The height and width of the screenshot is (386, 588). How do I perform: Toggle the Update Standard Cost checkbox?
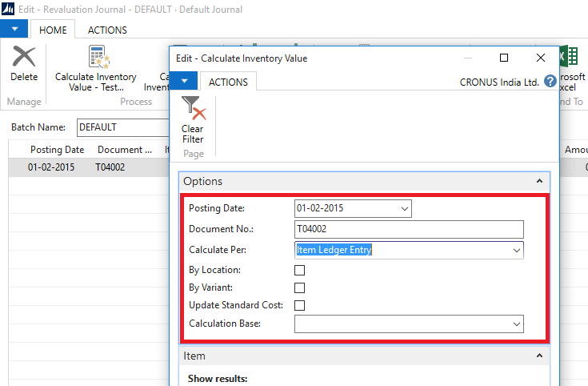pos(300,305)
